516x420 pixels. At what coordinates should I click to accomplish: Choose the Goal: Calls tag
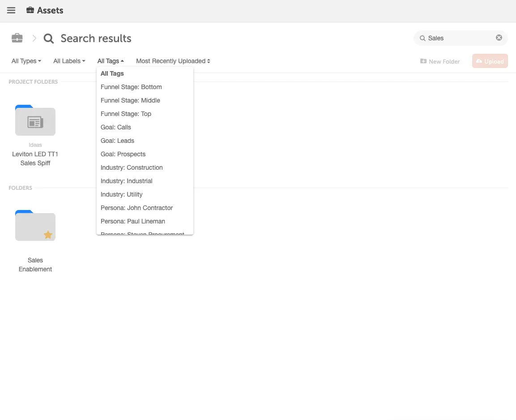[x=145, y=127]
